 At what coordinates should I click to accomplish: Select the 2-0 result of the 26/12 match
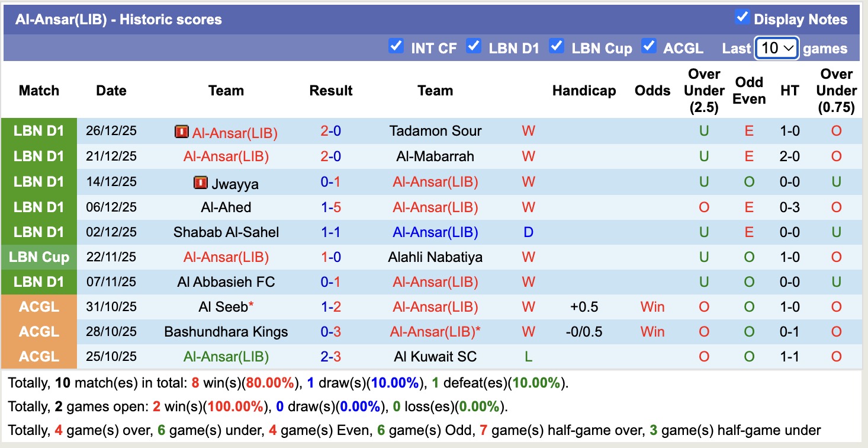(331, 131)
